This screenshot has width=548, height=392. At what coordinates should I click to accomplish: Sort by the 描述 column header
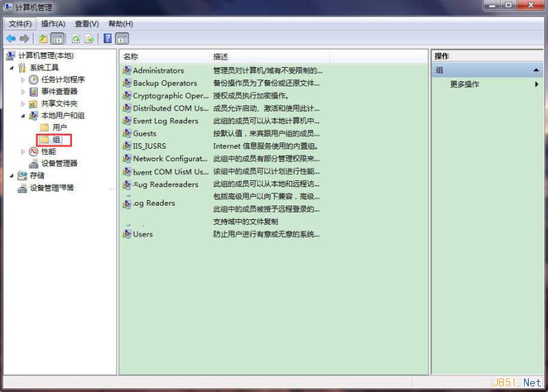pyautogui.click(x=269, y=57)
